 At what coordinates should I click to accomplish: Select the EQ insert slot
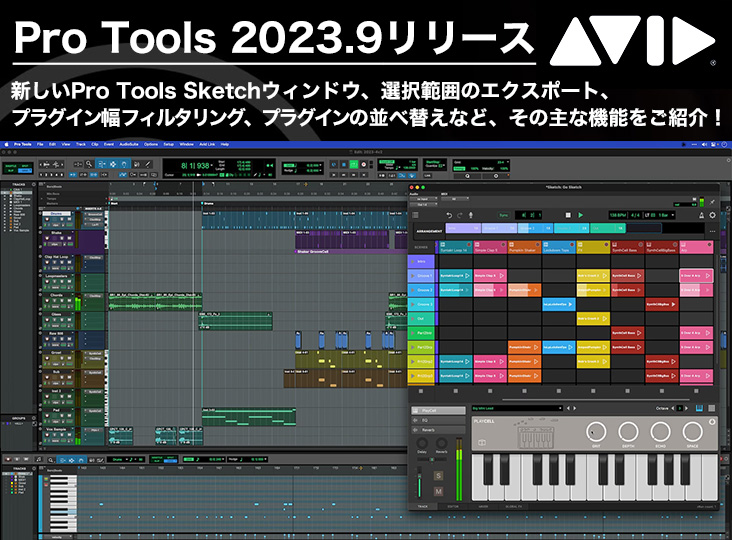click(438, 421)
